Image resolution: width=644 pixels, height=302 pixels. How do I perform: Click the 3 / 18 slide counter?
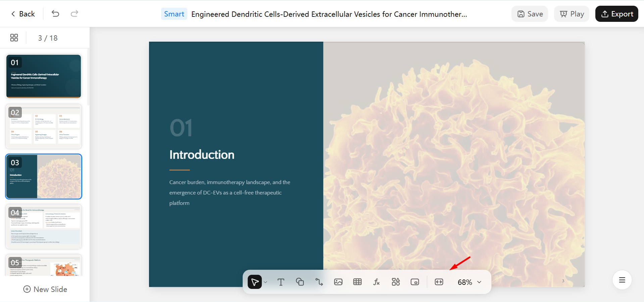[48, 38]
